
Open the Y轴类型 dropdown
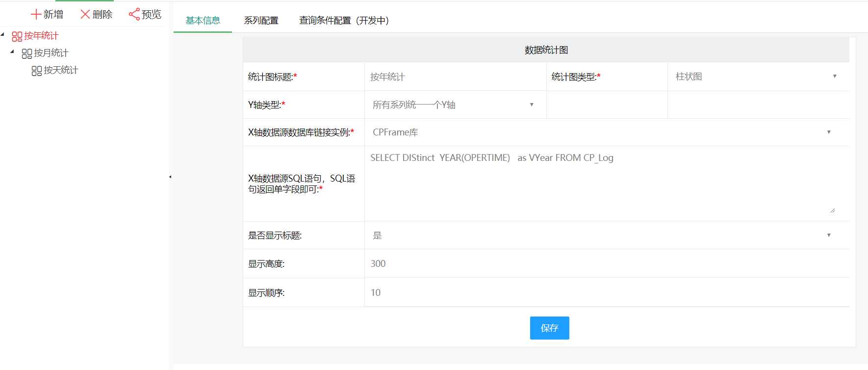click(x=455, y=105)
